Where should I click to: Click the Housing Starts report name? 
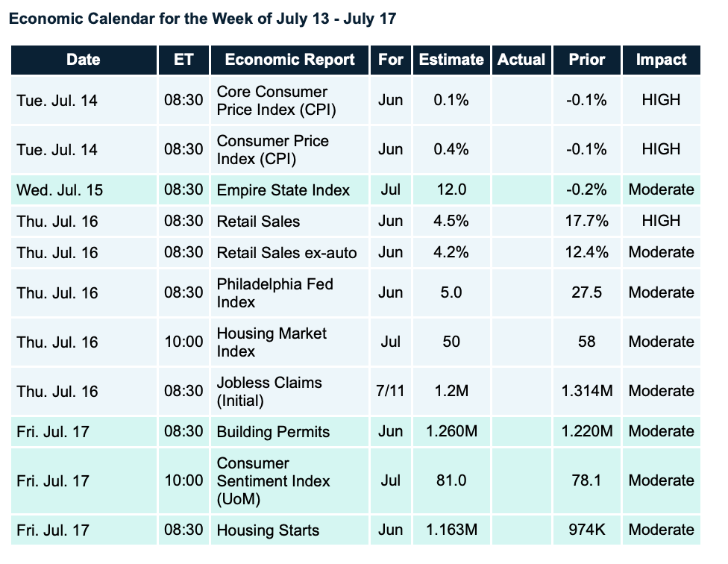(x=268, y=531)
